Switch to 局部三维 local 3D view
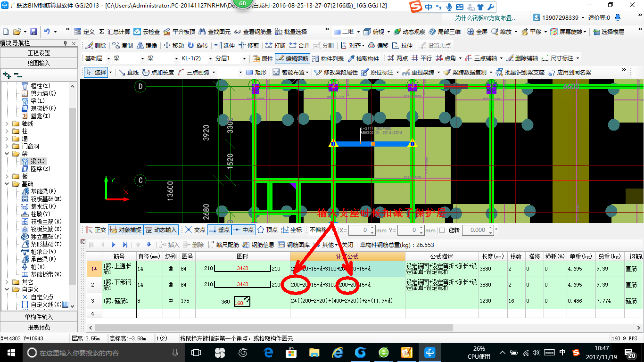Viewport: 644px width, 362px height. (445, 32)
